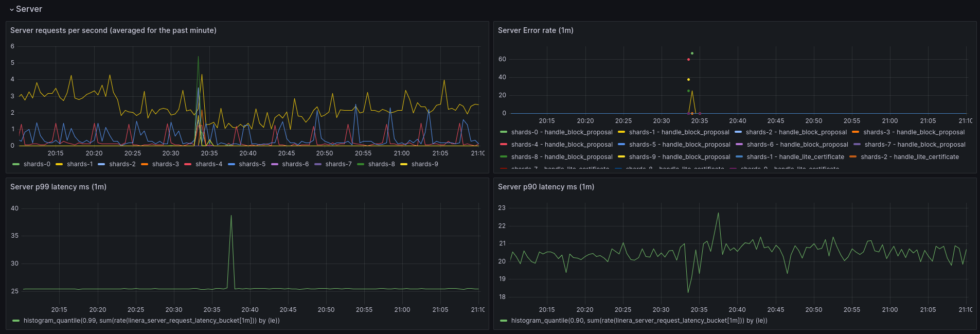Select shards-1 - handle_block_proposal legend entry
Image resolution: width=980 pixels, height=334 pixels.
tap(679, 132)
